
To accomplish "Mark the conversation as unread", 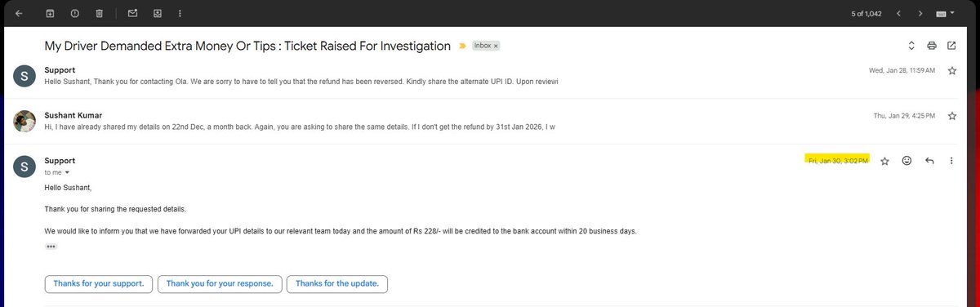I will click(133, 14).
